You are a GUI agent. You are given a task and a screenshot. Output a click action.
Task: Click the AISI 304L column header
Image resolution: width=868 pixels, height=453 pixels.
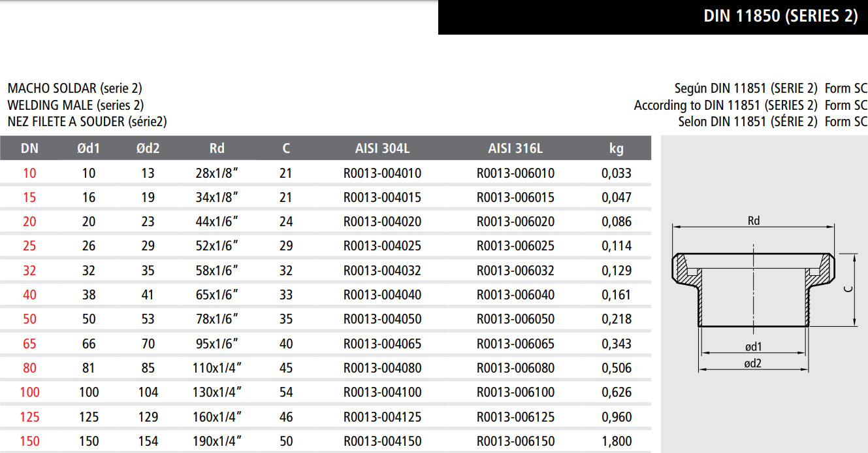click(382, 148)
